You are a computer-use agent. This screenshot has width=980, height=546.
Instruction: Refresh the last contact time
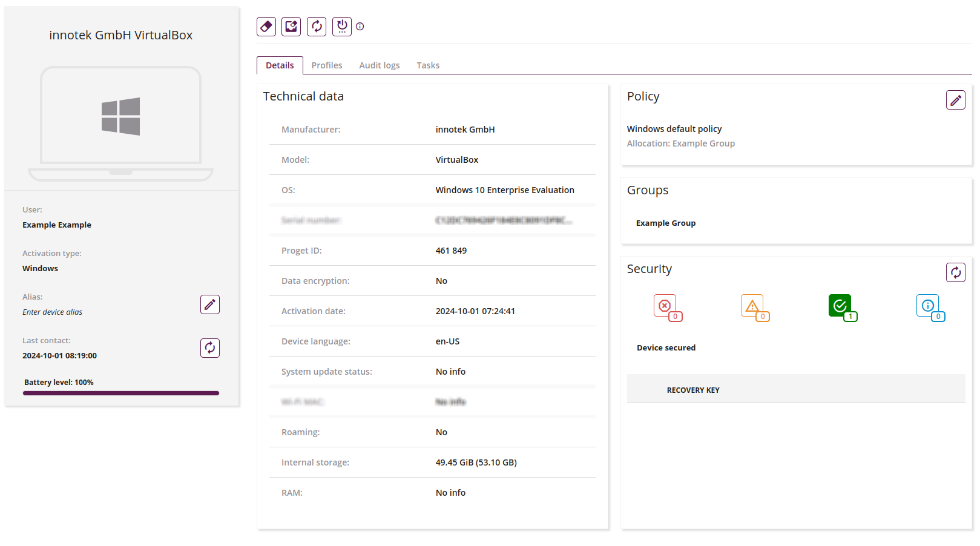click(210, 348)
